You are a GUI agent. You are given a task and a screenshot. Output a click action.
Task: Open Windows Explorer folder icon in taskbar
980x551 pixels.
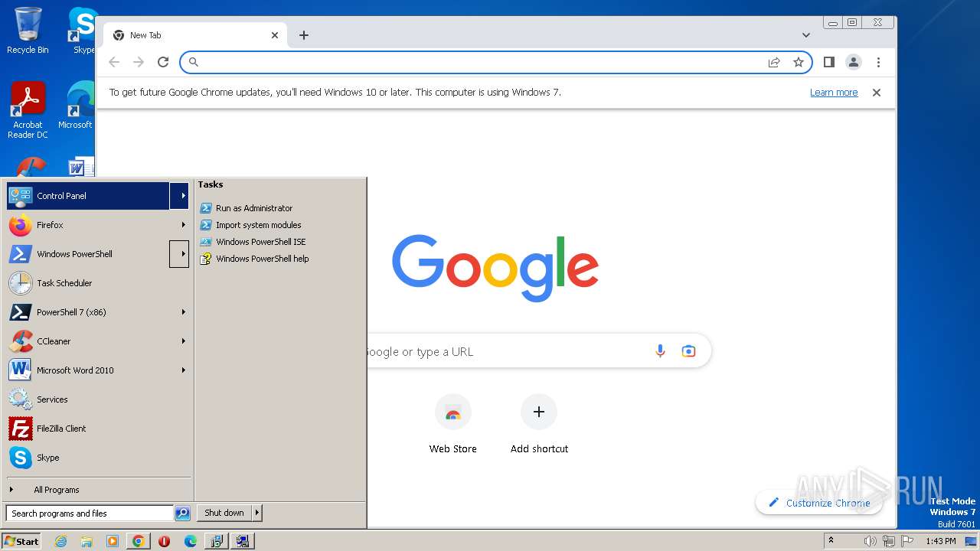[x=87, y=541]
